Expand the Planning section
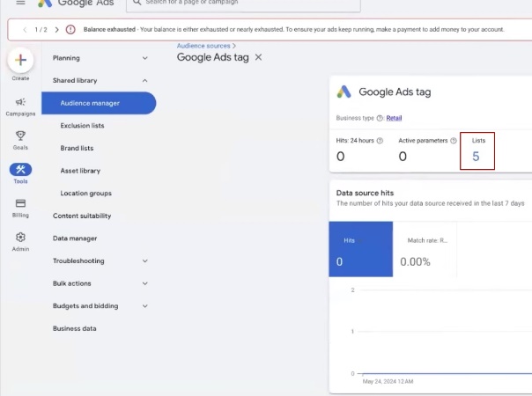 (145, 58)
